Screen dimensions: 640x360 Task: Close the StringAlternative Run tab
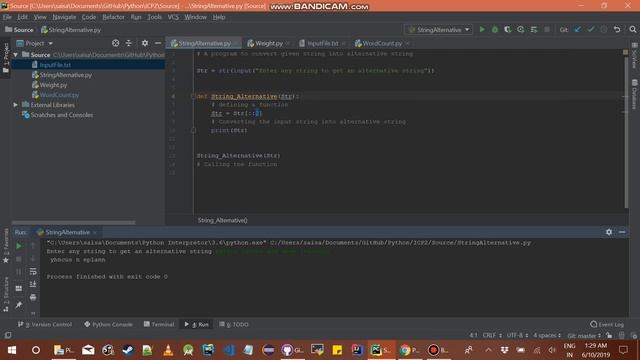pos(95,232)
